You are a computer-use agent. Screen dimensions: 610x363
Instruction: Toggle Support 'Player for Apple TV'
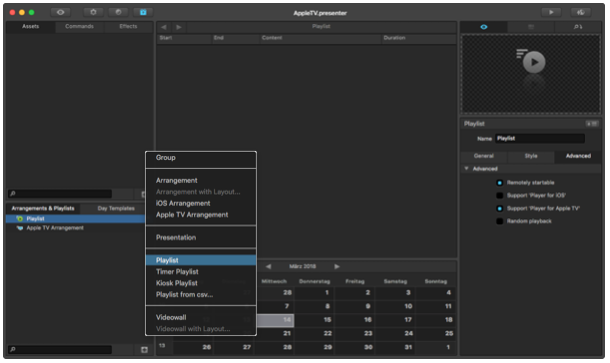500,209
